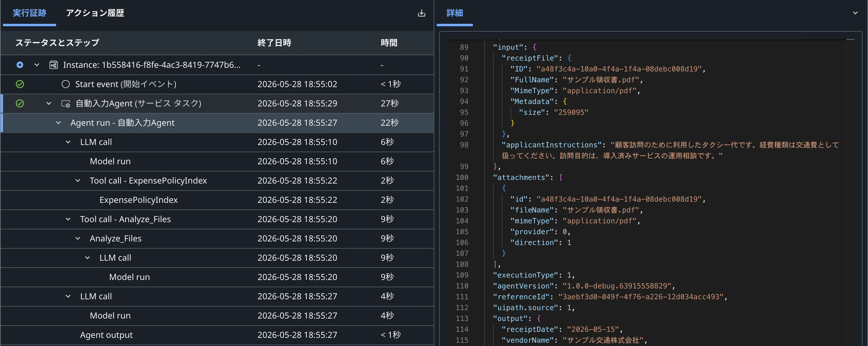868x346 pixels.
Task: Click the "FullName" value サンプル領収書.pdf
Action: point(600,80)
